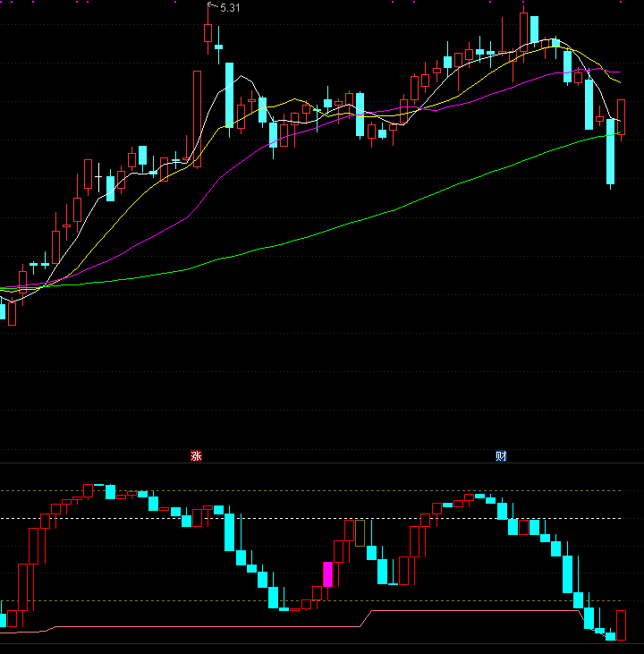Screen dimensions: 644x654
Task: Click the white doji candlestick in the uptrend
Action: coord(99,177)
